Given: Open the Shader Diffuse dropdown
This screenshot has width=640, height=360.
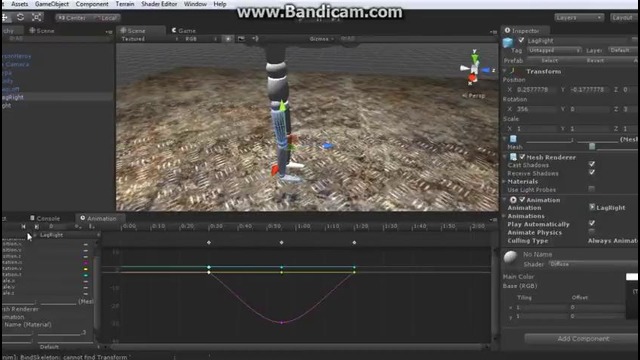Looking at the screenshot, I should coord(593,264).
